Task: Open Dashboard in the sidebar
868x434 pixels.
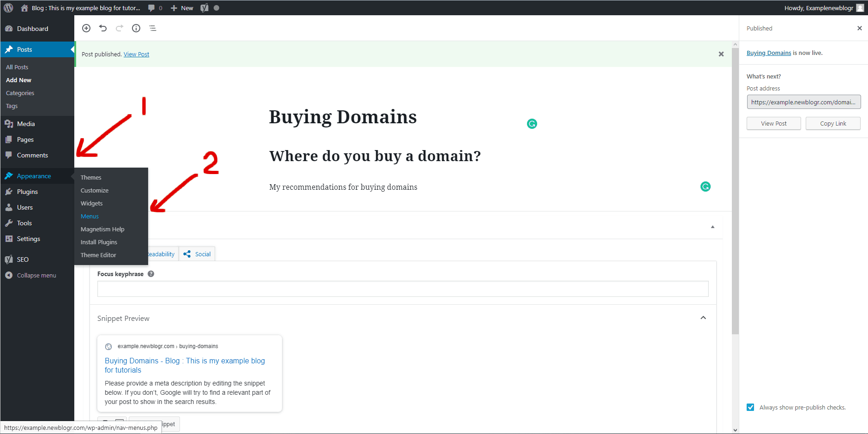Action: (x=37, y=29)
